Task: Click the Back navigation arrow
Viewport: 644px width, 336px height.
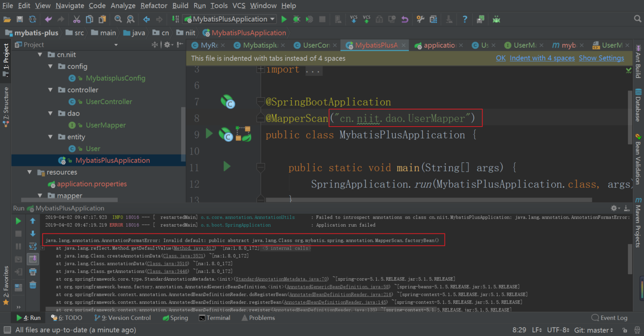Action: pos(146,19)
